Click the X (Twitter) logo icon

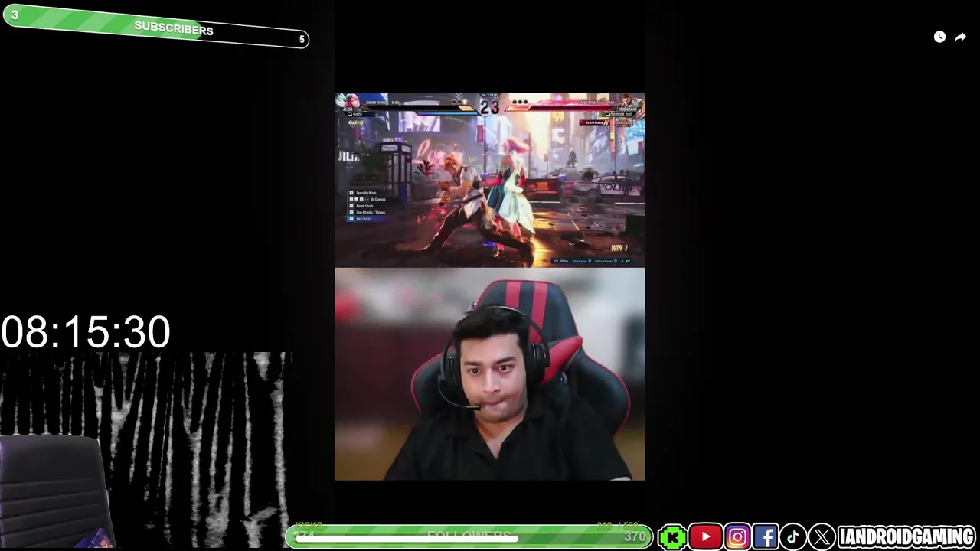822,537
